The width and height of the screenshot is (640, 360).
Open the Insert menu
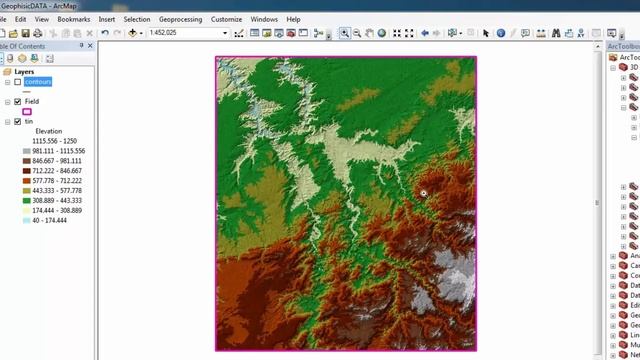(107, 19)
